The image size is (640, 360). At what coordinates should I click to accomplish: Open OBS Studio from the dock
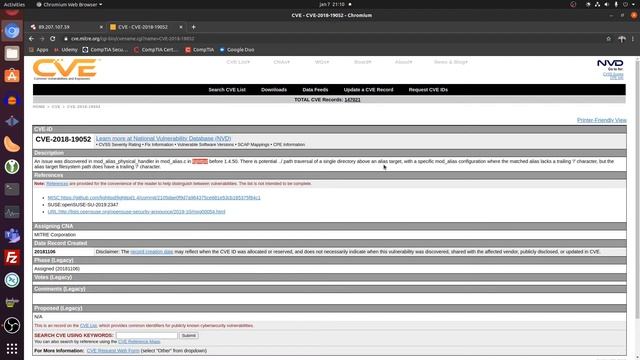point(12,325)
